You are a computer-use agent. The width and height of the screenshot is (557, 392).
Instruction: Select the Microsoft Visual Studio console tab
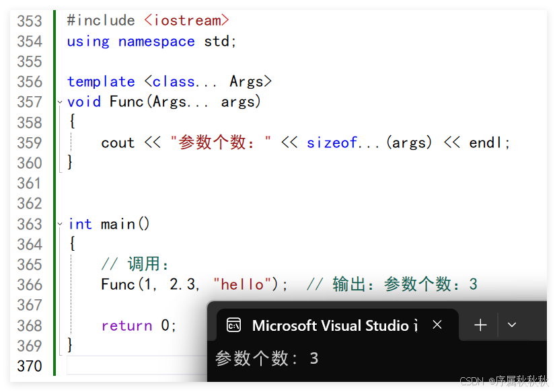tap(338, 325)
